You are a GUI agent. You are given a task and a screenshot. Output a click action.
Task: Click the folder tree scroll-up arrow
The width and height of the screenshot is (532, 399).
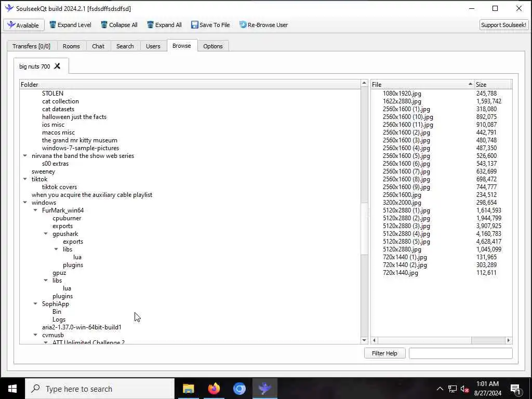tap(364, 83)
